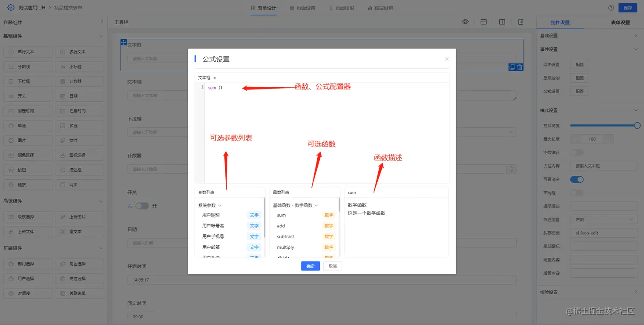Copy the selected 文本框 component
The height and width of the screenshot is (325, 644).
click(x=512, y=67)
